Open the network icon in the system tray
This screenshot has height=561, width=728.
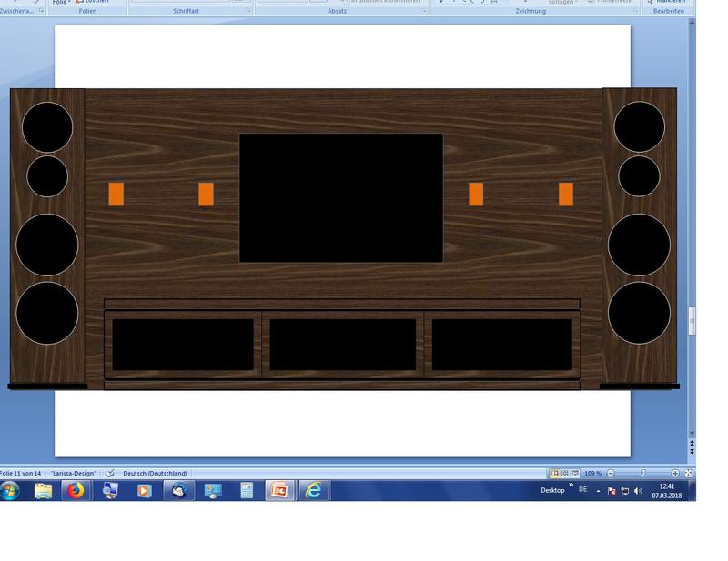[x=625, y=491]
